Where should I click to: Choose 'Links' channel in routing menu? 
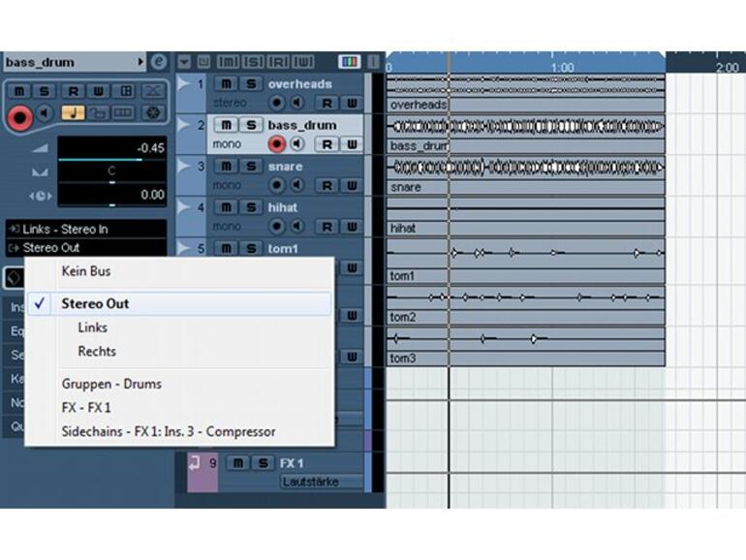click(93, 327)
